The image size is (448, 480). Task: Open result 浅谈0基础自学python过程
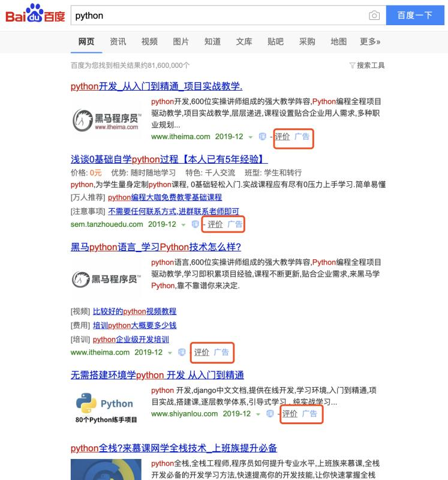coord(169,160)
